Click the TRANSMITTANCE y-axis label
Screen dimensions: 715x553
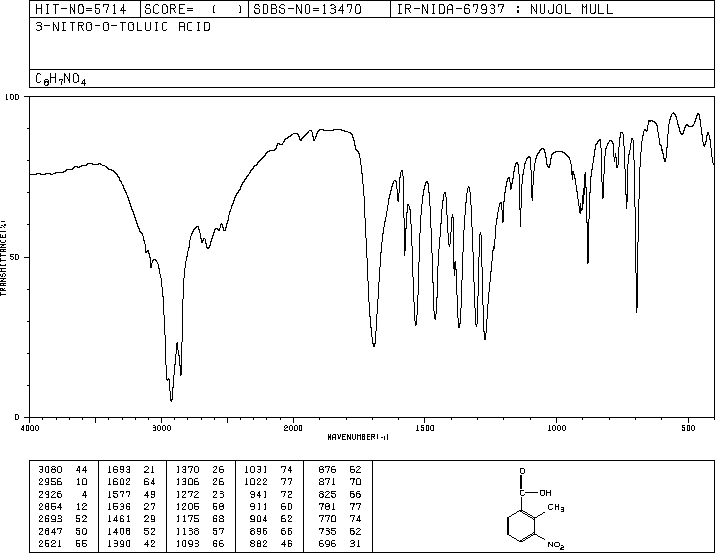(x=4, y=258)
